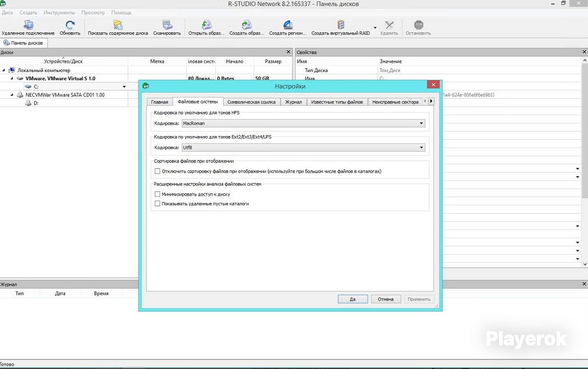588x369 pixels.
Task: Show disk contents (Показать содержимое диска)
Action: pos(118,28)
